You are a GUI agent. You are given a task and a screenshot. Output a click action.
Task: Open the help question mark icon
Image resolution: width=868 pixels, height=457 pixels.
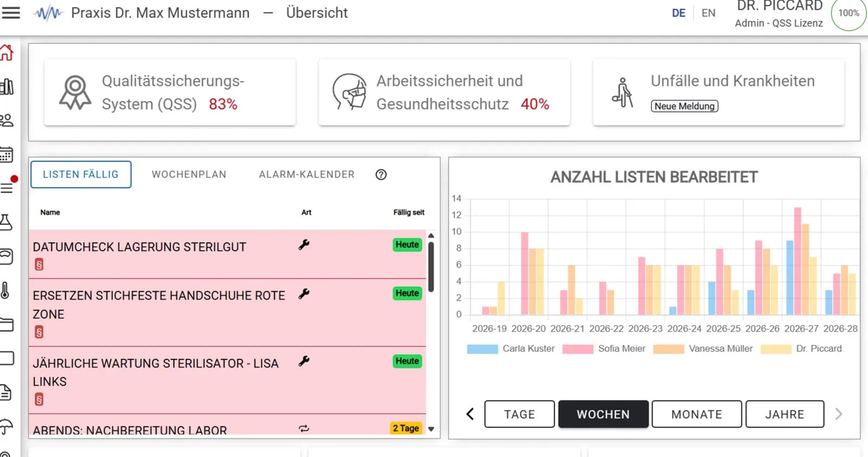pyautogui.click(x=381, y=175)
